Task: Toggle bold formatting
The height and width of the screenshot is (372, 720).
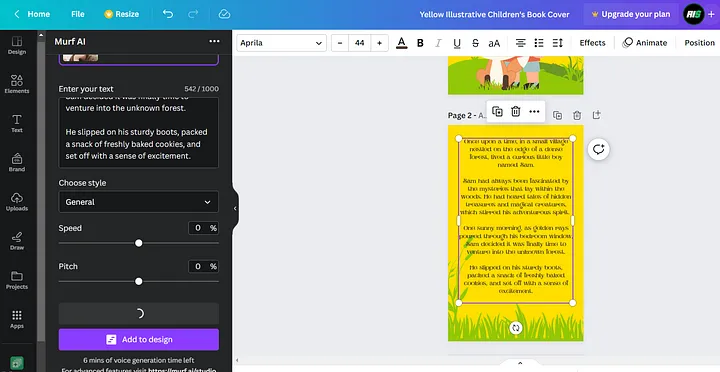Action: tap(420, 43)
